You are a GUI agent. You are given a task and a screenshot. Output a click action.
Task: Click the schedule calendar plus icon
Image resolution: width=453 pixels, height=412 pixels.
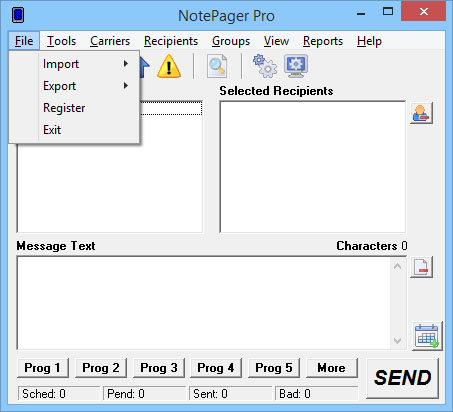coord(427,336)
